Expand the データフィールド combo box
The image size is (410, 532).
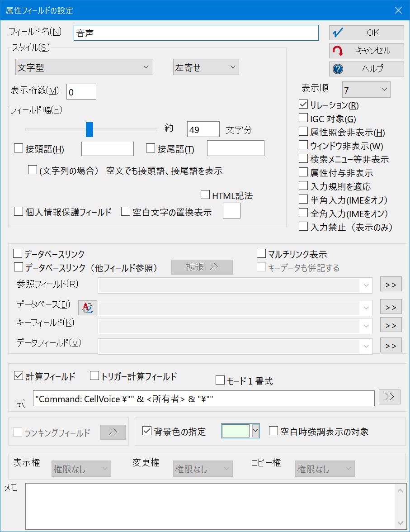click(366, 347)
